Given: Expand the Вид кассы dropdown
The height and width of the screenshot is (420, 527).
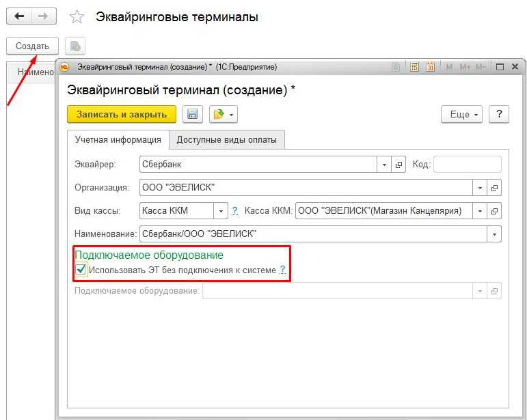Looking at the screenshot, I should tap(221, 211).
